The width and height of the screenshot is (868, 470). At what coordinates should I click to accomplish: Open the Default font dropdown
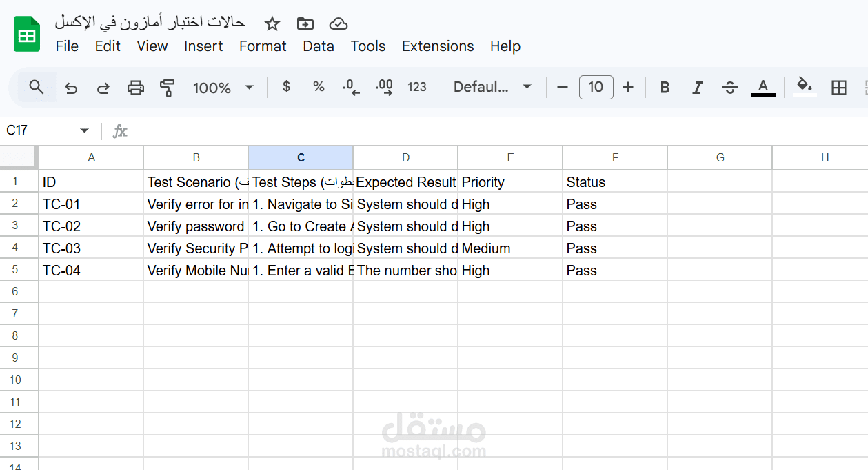coord(492,87)
